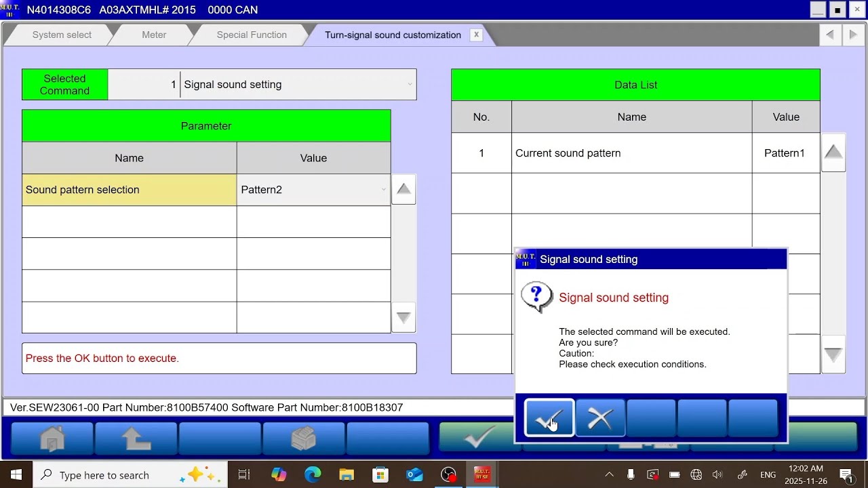Click the volume icon in system tray
Image resolution: width=868 pixels, height=488 pixels.
coord(717,474)
